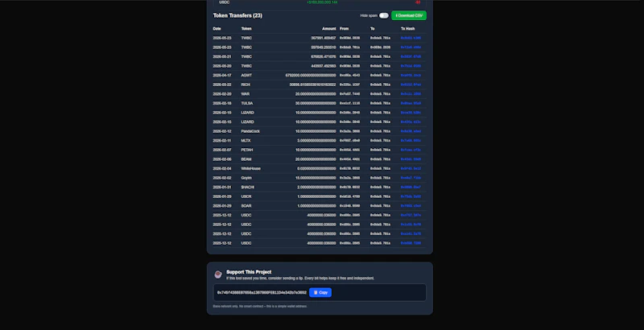
Task: Open tx hash link for AGWT transfer
Action: point(411,76)
